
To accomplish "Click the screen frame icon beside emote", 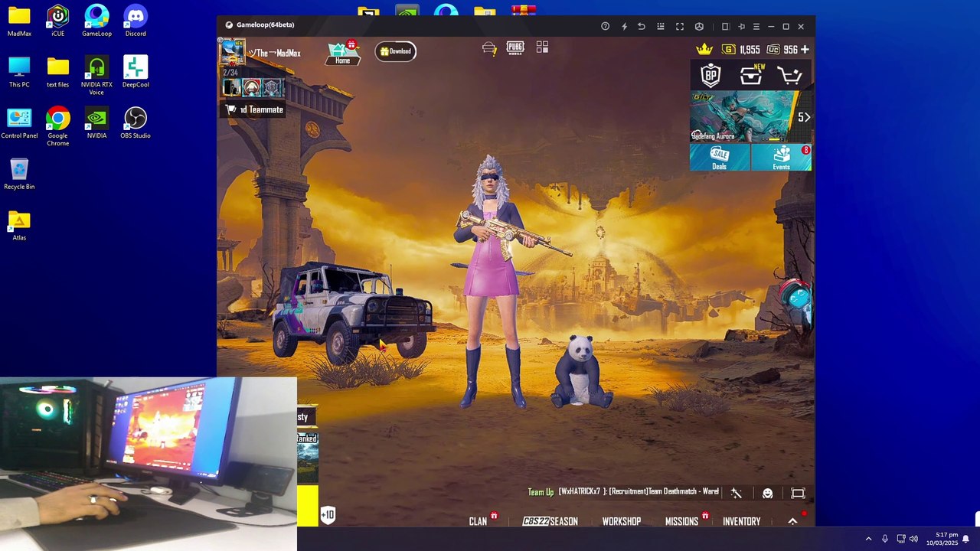I will (x=798, y=494).
